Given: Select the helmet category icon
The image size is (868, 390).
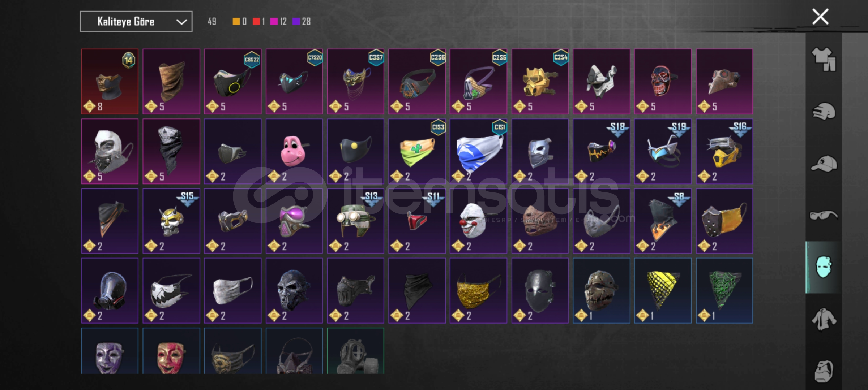Looking at the screenshot, I should pyautogui.click(x=824, y=111).
